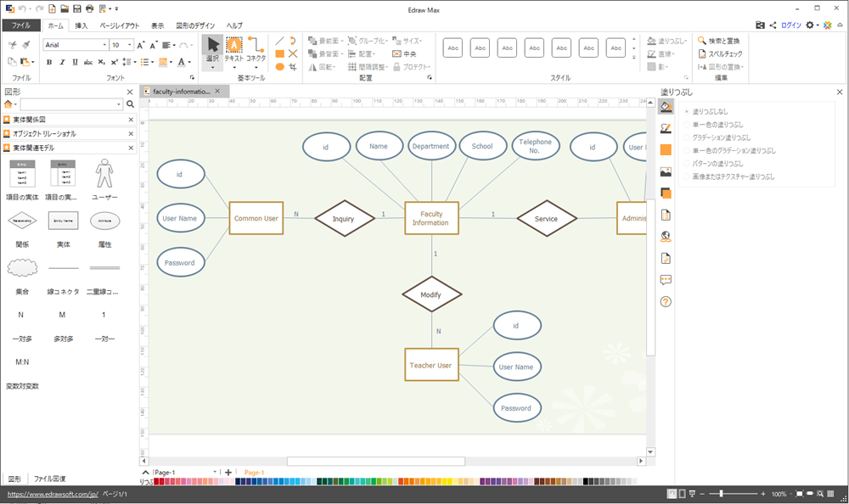
Task: Open the picture side panel icon
Action: pos(666,171)
